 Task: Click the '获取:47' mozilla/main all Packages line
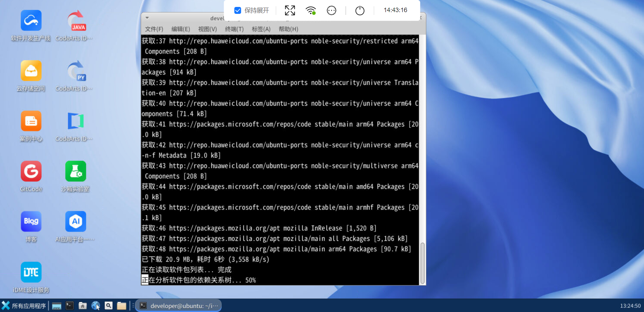[275, 239]
